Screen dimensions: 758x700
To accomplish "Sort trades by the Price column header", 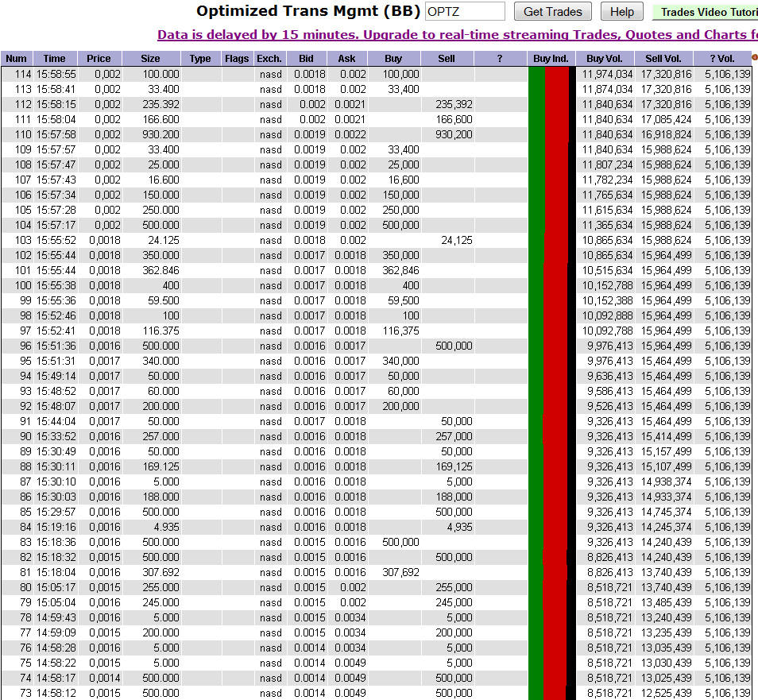I will click(x=99, y=58).
